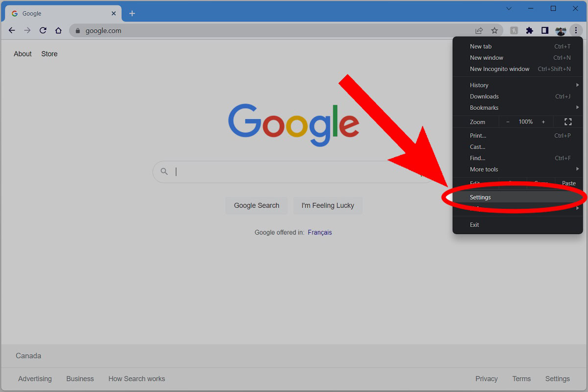
Task: Decrease zoom with minus button
Action: point(508,122)
